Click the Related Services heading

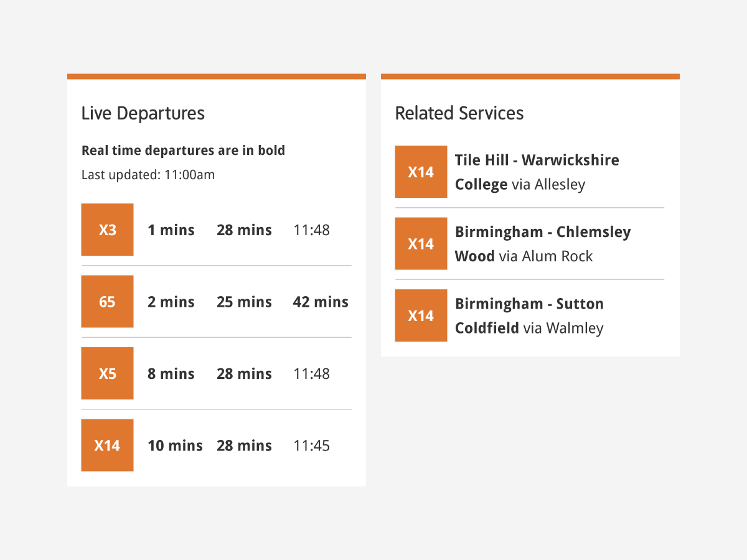pos(459,113)
